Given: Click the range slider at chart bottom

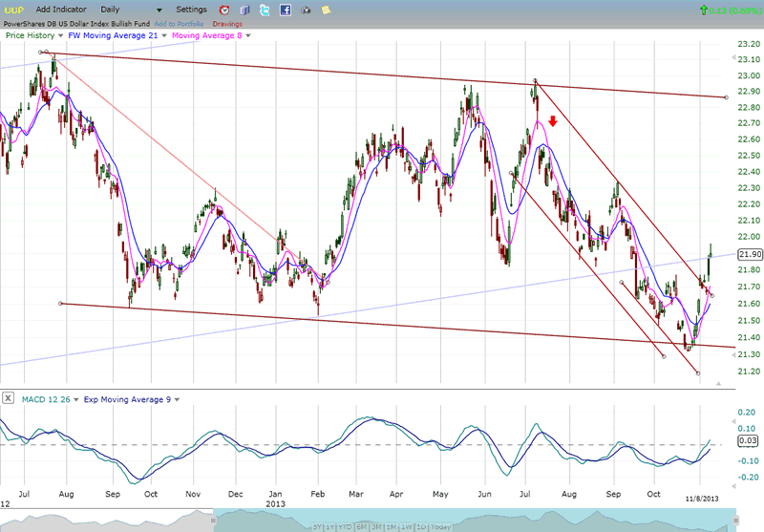Looking at the screenshot, I should [x=382, y=525].
